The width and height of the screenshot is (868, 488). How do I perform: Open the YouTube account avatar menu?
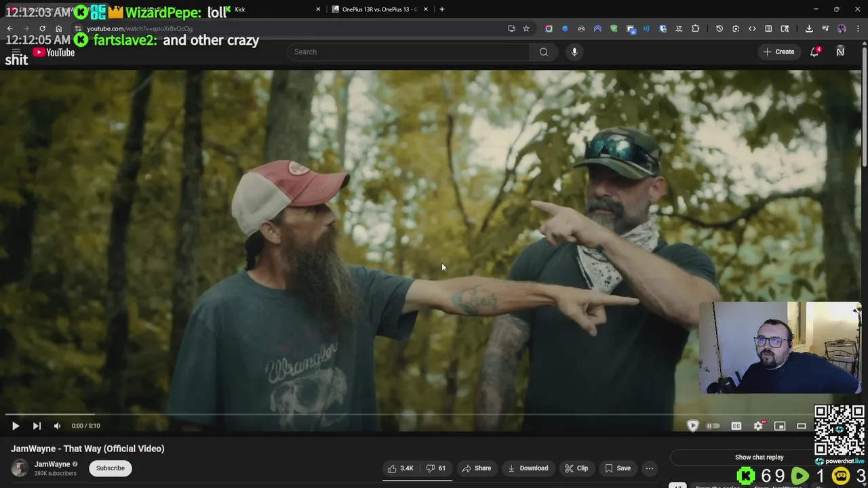pos(840,52)
